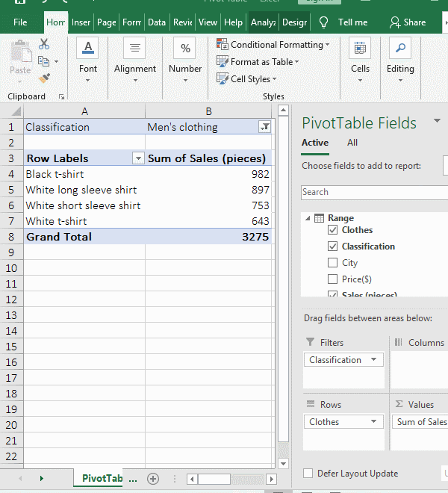
Task: Click the Copy icon in Clipboard
Action: 44,61
